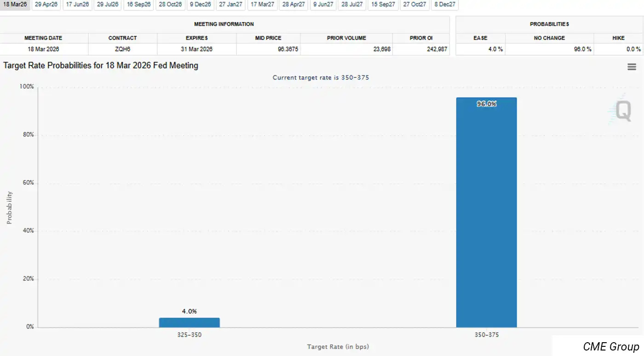Click the ZQH6 contract cell
Viewport: 644px width, 356px height.
pos(122,49)
